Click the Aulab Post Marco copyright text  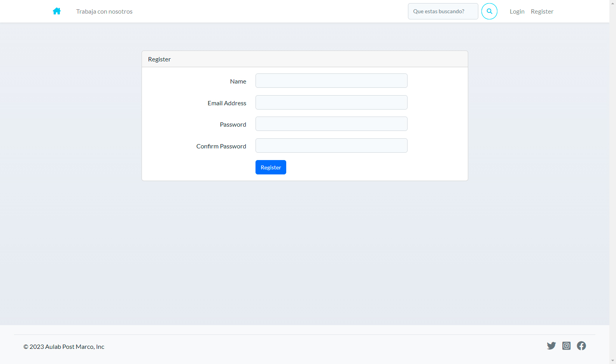[x=64, y=347]
